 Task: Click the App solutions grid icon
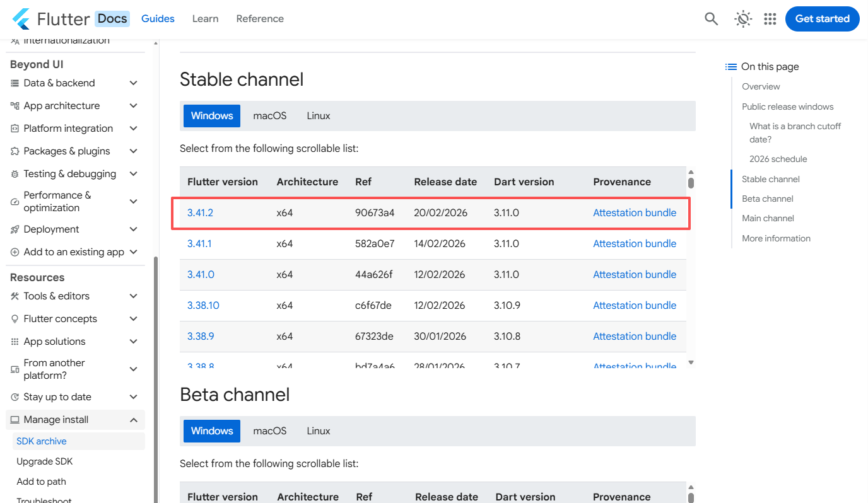coord(15,342)
